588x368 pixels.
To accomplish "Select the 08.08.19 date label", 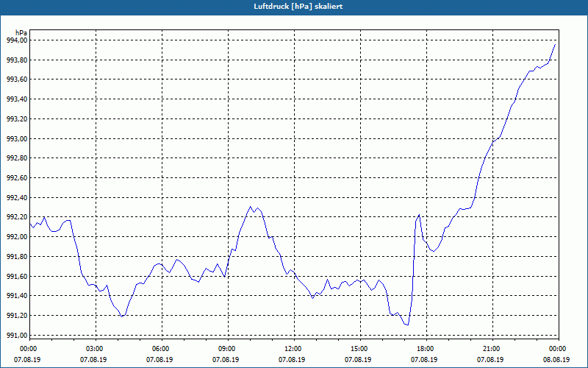I will coord(556,359).
